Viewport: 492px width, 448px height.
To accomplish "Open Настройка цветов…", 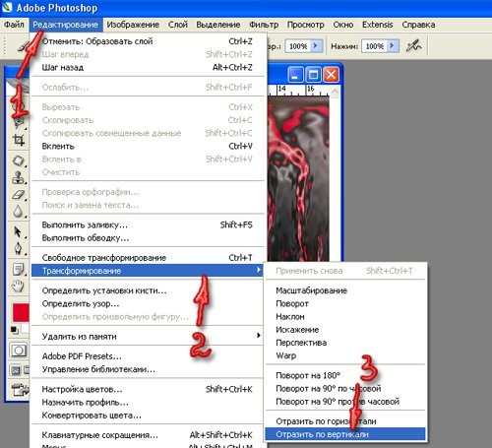I will tap(148, 389).
